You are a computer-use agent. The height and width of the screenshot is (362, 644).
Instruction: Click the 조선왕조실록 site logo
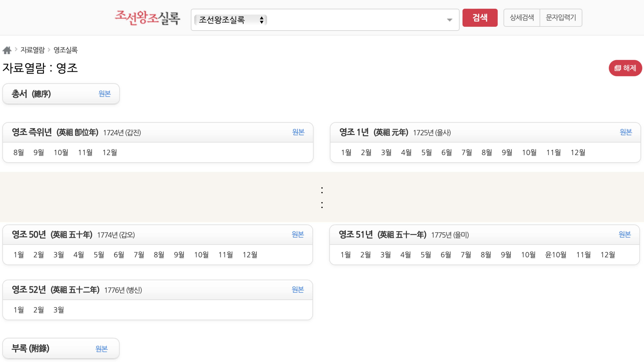147,18
